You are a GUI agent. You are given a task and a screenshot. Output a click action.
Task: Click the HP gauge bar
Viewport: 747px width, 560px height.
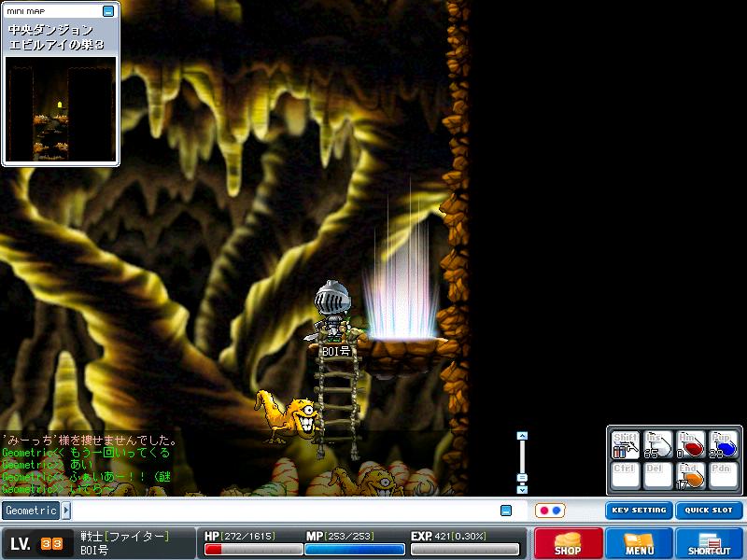pos(253,550)
